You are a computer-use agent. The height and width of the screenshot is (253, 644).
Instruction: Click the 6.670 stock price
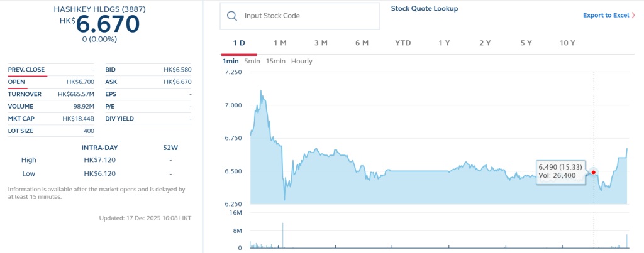pyautogui.click(x=108, y=24)
